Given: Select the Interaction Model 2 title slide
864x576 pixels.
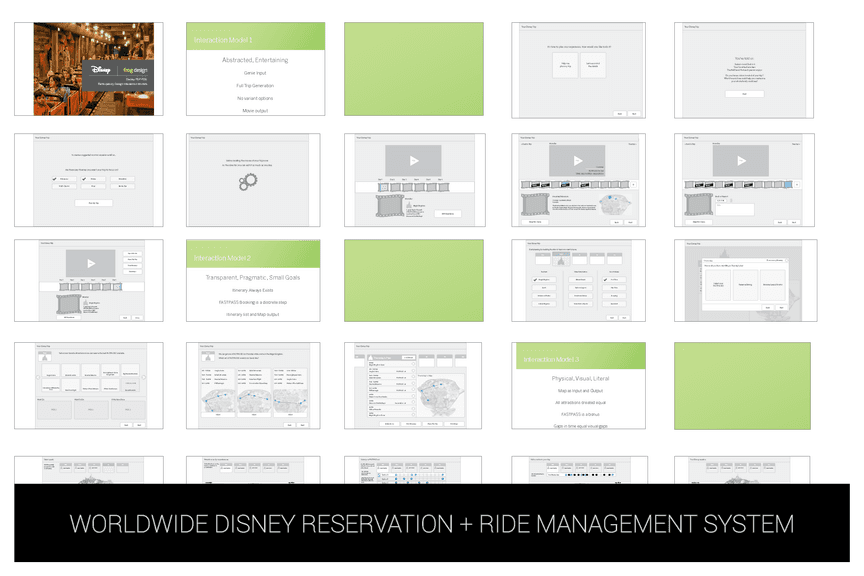Looking at the screenshot, I should coord(253,280).
